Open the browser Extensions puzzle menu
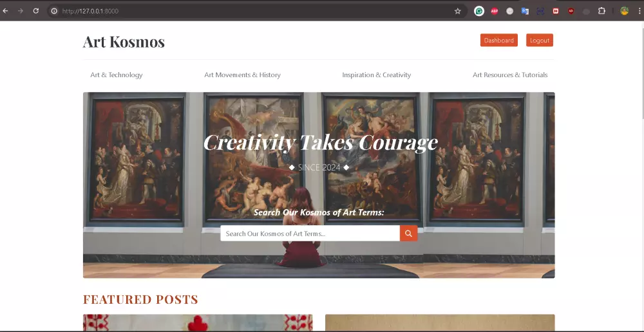The width and height of the screenshot is (644, 332). [x=601, y=11]
